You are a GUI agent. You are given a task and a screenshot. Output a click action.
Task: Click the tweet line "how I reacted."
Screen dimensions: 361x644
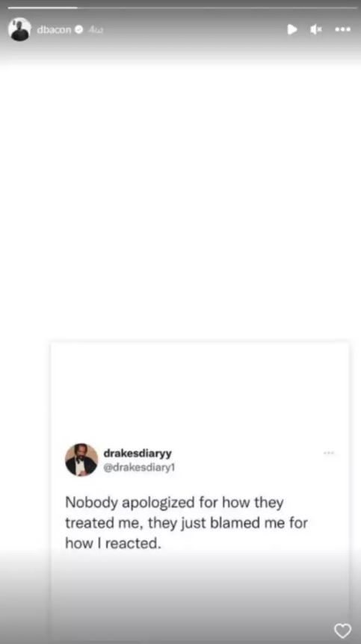tap(111, 543)
